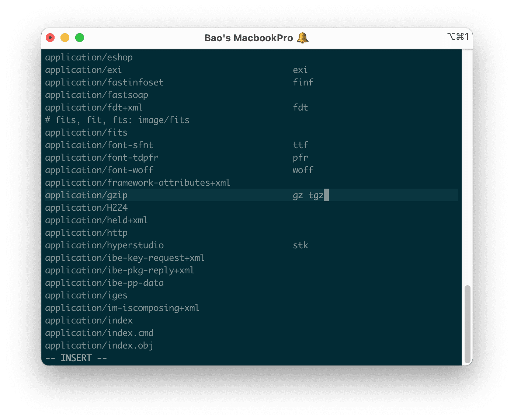514x420 pixels.
Task: Click the 'stk' extension text
Action: [300, 245]
